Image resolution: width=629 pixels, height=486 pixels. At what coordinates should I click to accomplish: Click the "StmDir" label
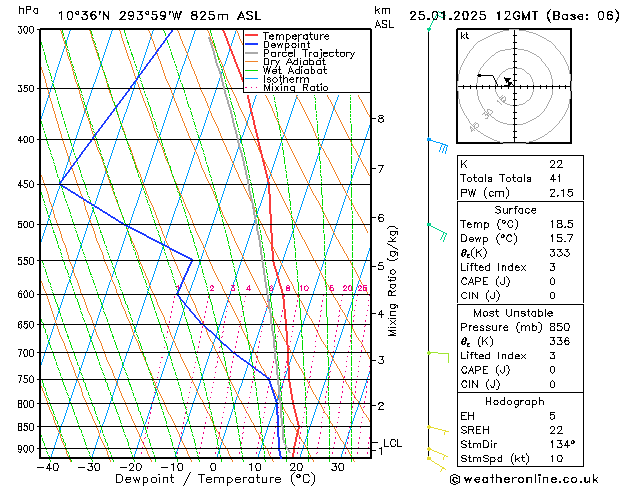[479, 444]
